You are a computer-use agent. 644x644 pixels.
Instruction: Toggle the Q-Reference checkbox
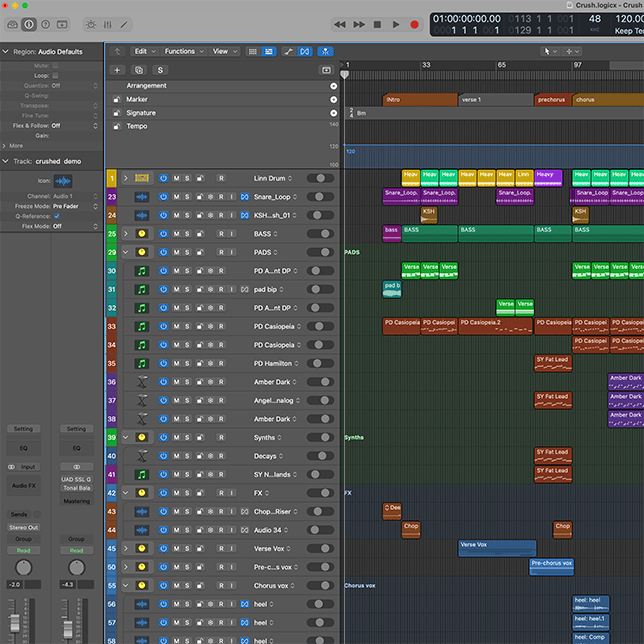click(x=57, y=216)
